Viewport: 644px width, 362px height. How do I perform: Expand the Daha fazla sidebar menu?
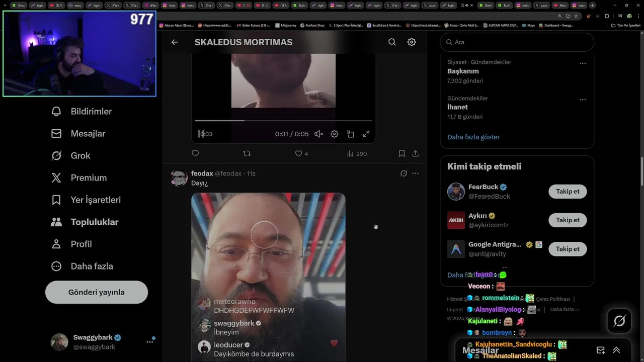pos(82,266)
